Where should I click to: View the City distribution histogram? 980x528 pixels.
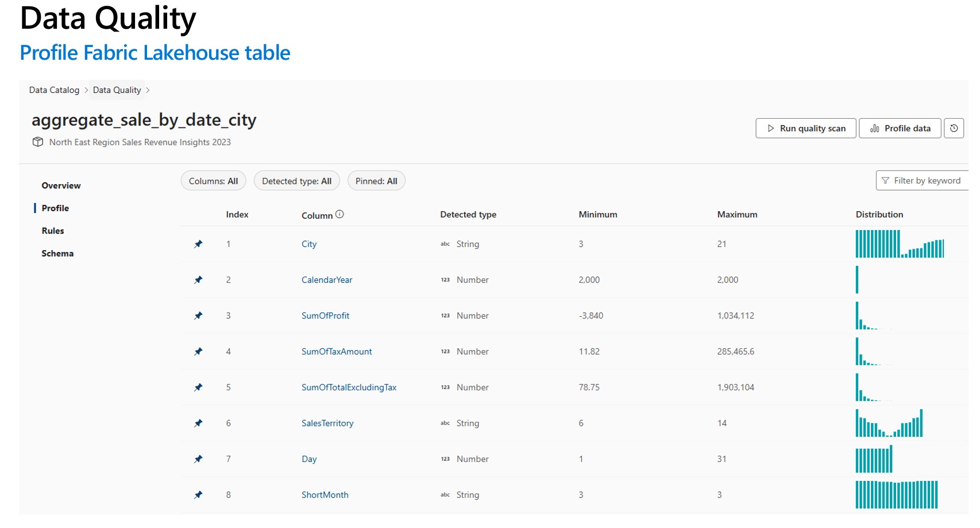point(899,244)
